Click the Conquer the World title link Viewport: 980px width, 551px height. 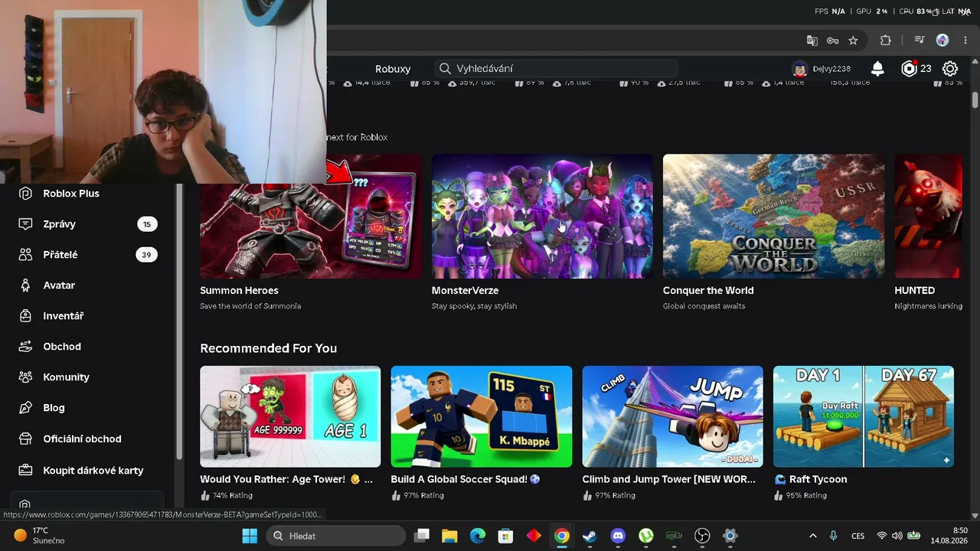tap(708, 291)
